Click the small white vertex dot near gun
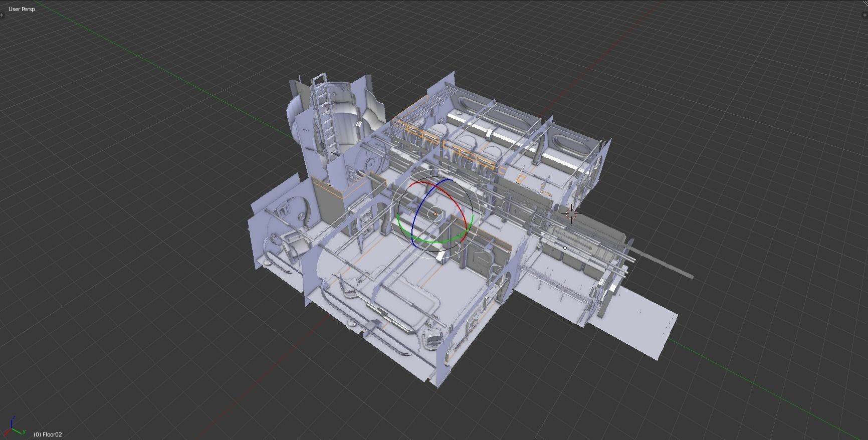The width and height of the screenshot is (868, 440). click(565, 248)
